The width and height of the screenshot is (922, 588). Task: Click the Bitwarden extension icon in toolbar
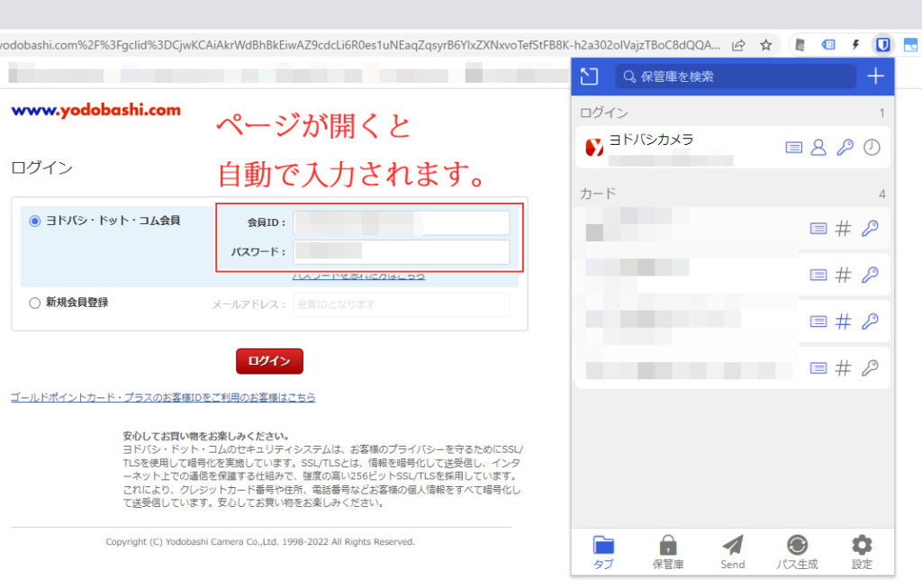(x=882, y=45)
